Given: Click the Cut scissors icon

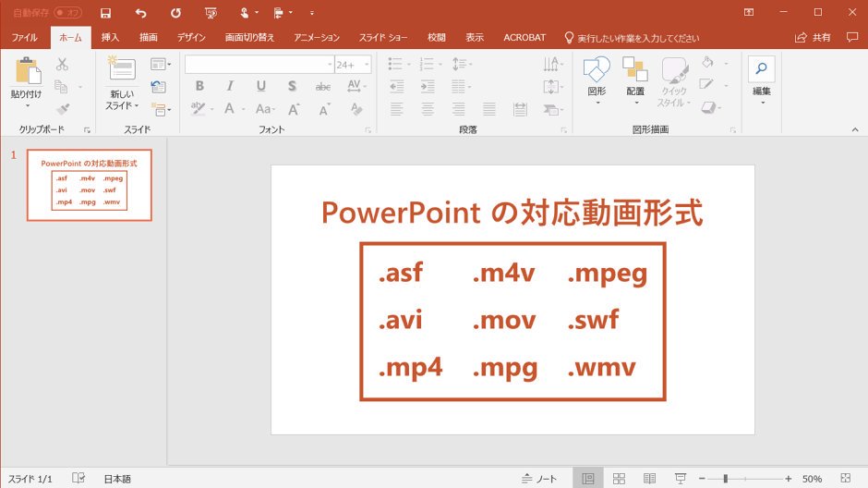Looking at the screenshot, I should [62, 65].
